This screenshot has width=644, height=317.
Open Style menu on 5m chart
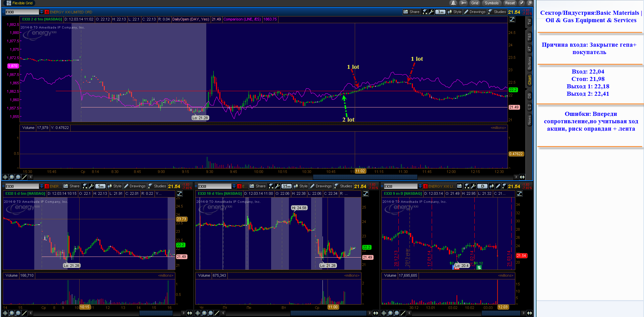click(x=115, y=186)
